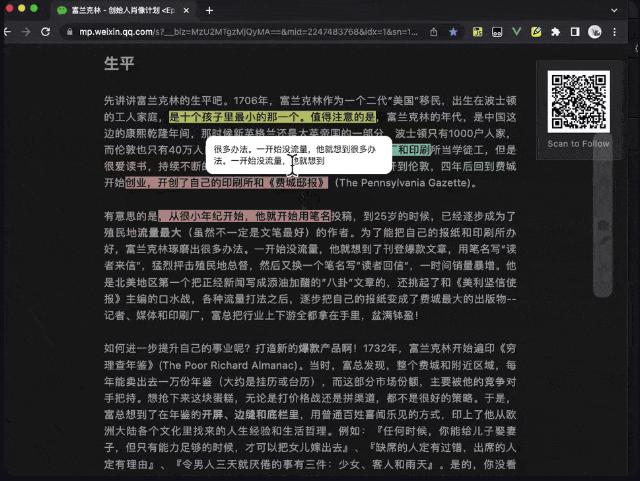Click the 生平 heading
This screenshot has width=640, height=481.
119,63
